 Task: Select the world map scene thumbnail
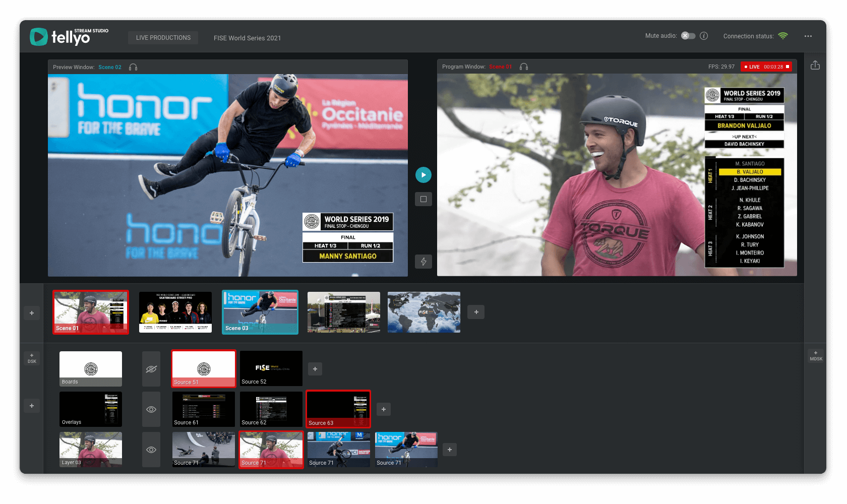pyautogui.click(x=424, y=312)
